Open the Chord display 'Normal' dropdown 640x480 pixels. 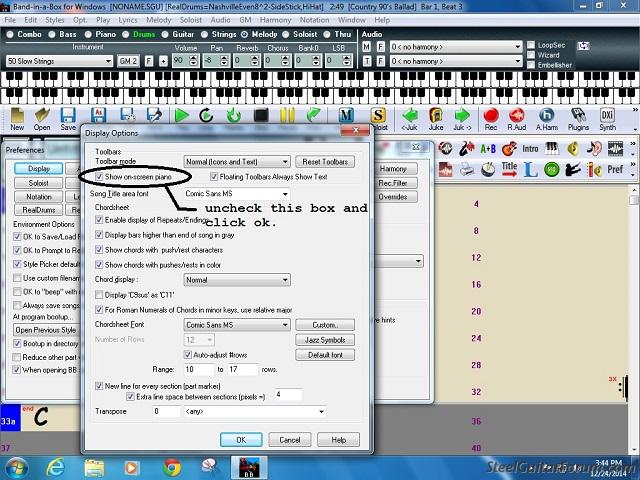(237, 280)
